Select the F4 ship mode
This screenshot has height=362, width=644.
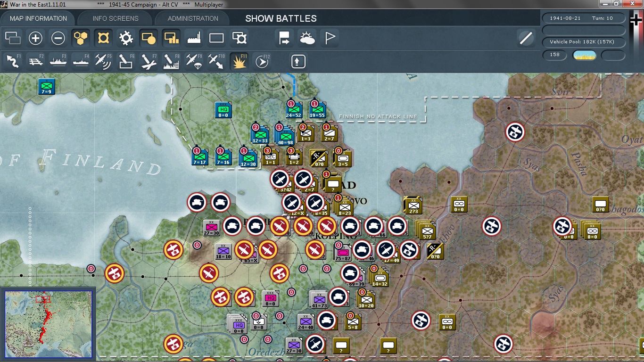click(81, 61)
